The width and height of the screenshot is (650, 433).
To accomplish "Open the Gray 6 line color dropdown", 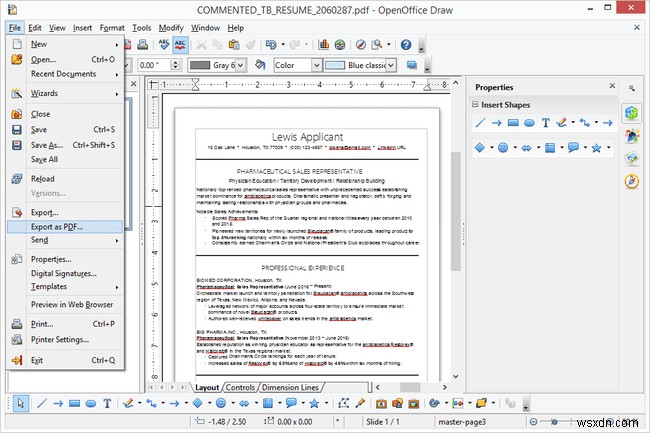I will tap(240, 65).
